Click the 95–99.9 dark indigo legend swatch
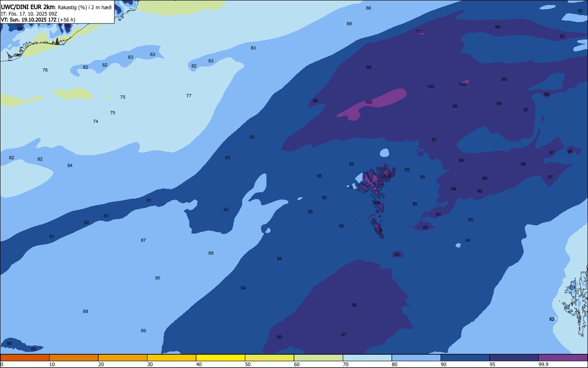This screenshot has width=588, height=368. click(514, 357)
